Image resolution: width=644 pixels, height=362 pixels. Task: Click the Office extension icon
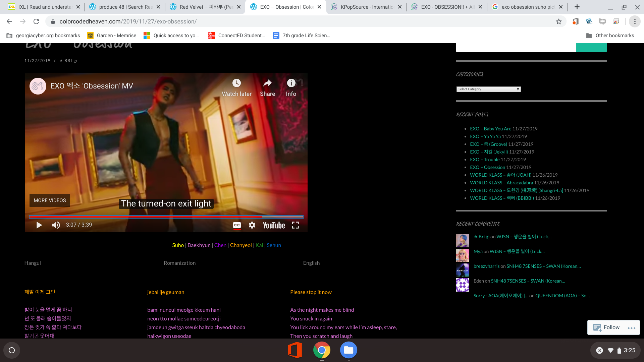point(576,21)
